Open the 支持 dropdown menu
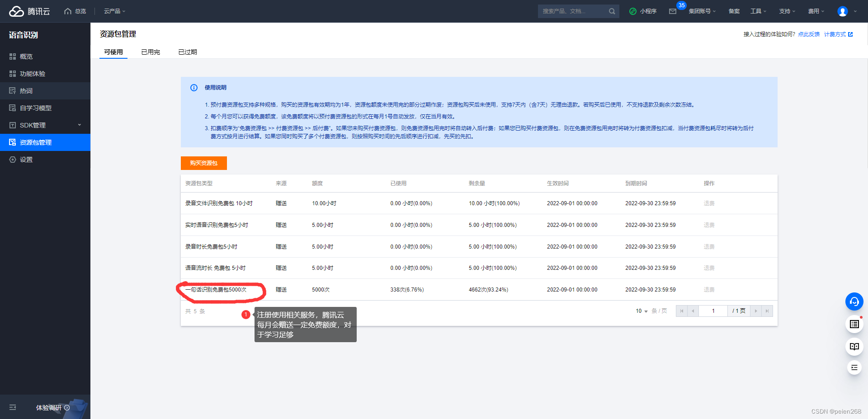Screen dimensions: 868x419 coord(788,11)
